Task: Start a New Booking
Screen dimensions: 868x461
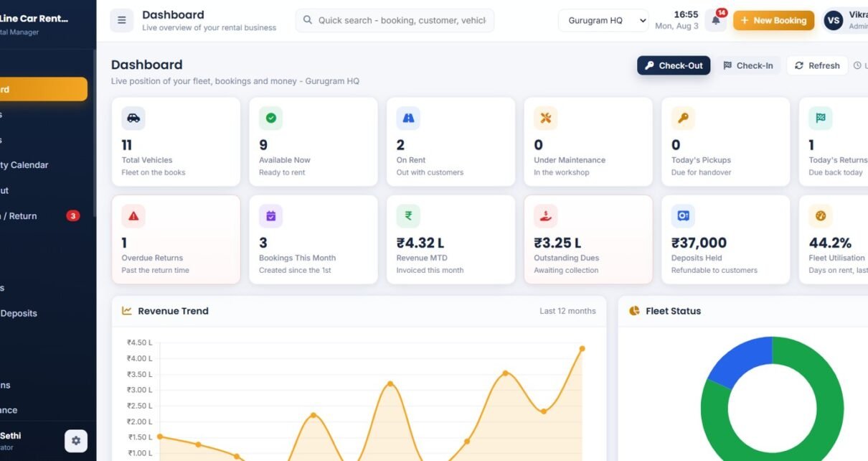Action: 773,20
